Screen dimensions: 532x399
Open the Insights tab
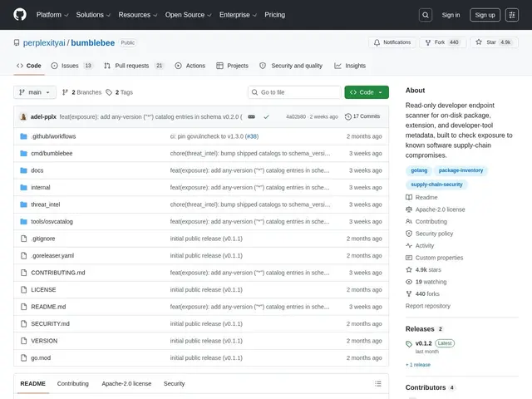350,66
